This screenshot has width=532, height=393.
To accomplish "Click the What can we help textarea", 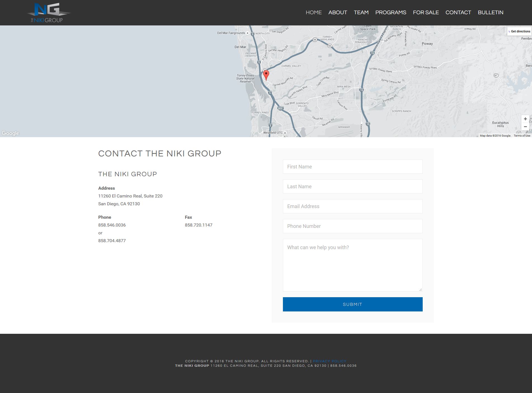I will click(x=353, y=264).
